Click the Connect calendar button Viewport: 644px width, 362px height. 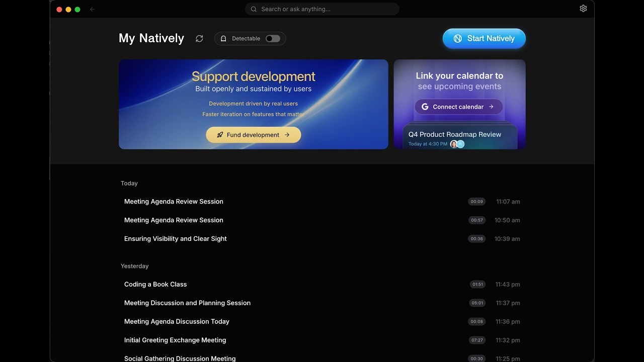[458, 107]
